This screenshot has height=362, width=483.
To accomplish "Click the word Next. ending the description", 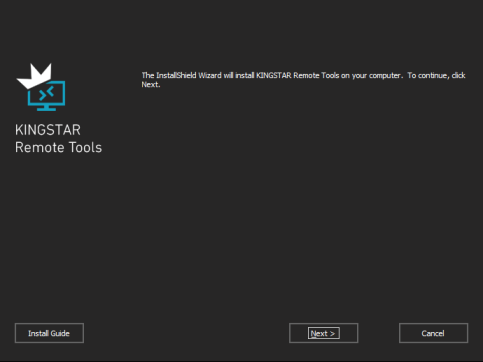I will pyautogui.click(x=151, y=84).
